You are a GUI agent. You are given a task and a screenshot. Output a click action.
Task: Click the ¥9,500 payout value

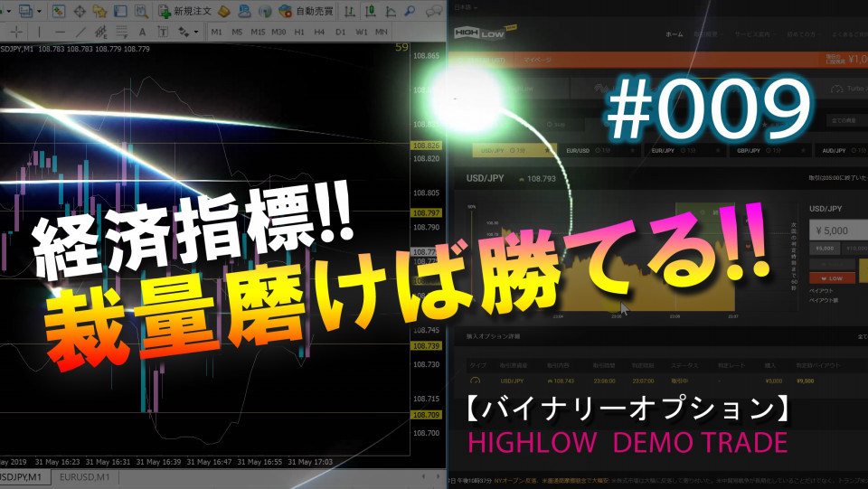(x=805, y=381)
